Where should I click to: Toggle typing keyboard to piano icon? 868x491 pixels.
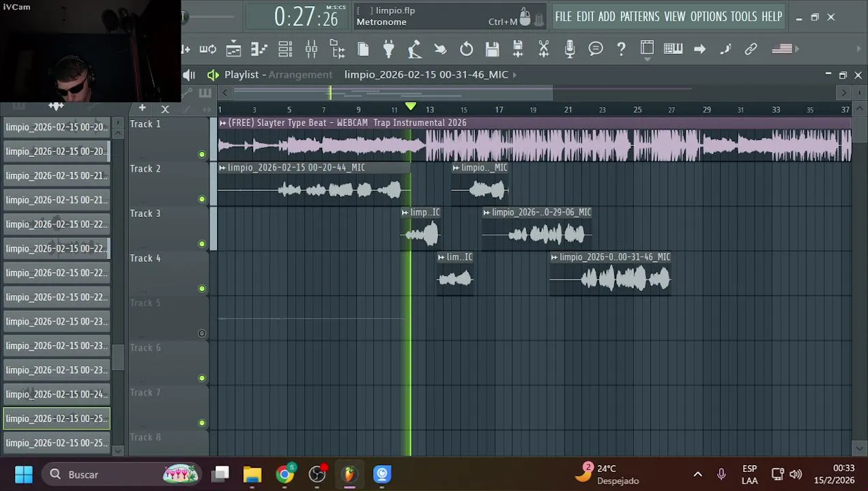[673, 49]
